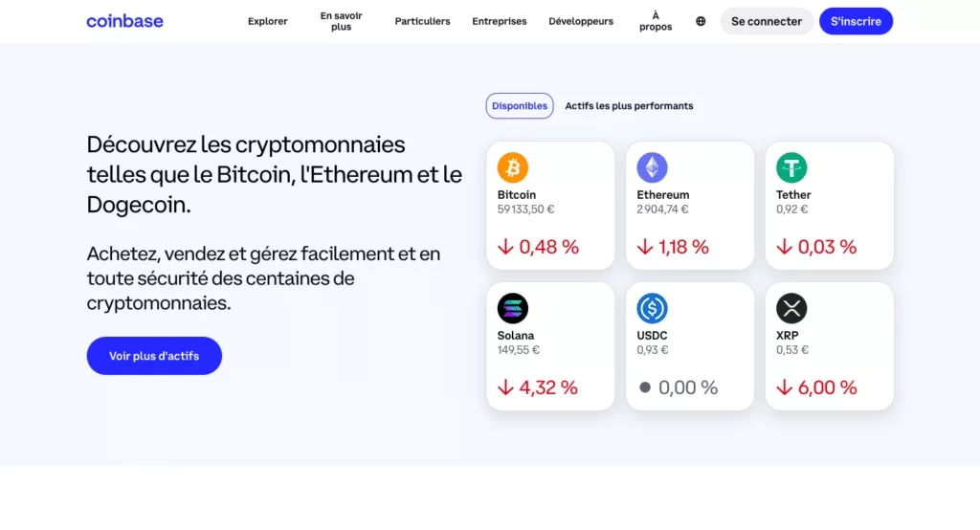
Task: Expand the Particuliers menu
Action: [422, 21]
